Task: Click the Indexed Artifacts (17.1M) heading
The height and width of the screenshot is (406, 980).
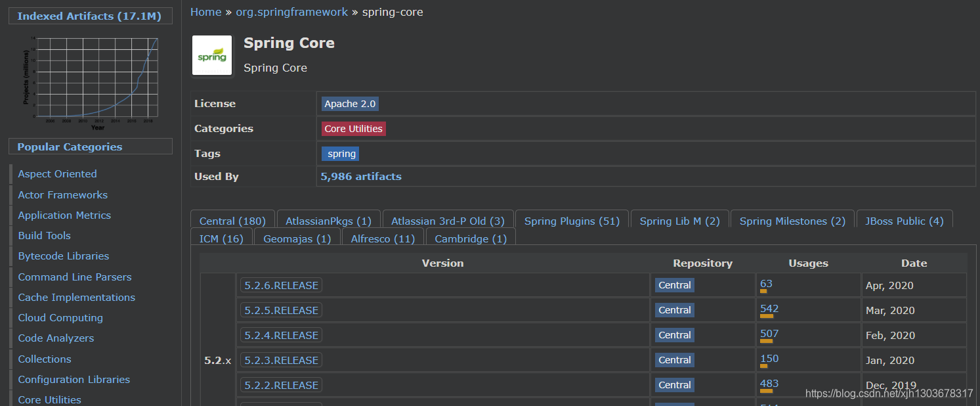Action: (x=89, y=16)
